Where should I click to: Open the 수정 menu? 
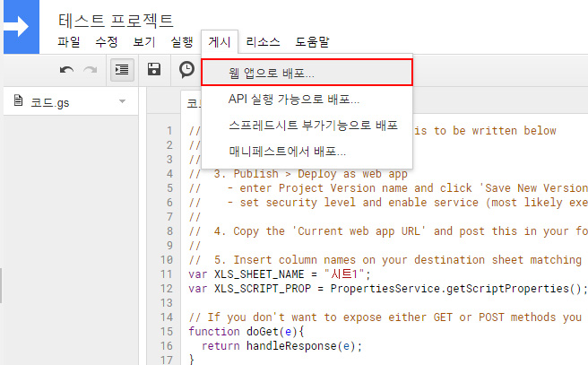[x=106, y=42]
